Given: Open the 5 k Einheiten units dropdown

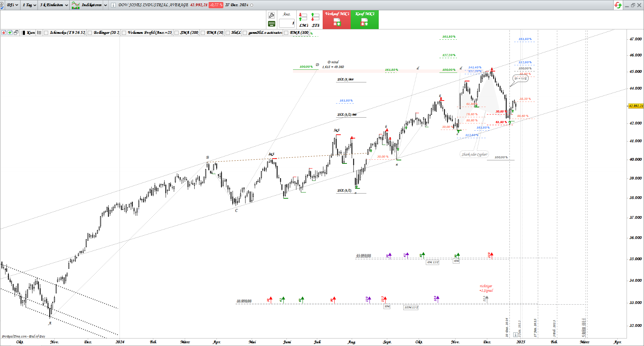Looking at the screenshot, I should point(54,5).
